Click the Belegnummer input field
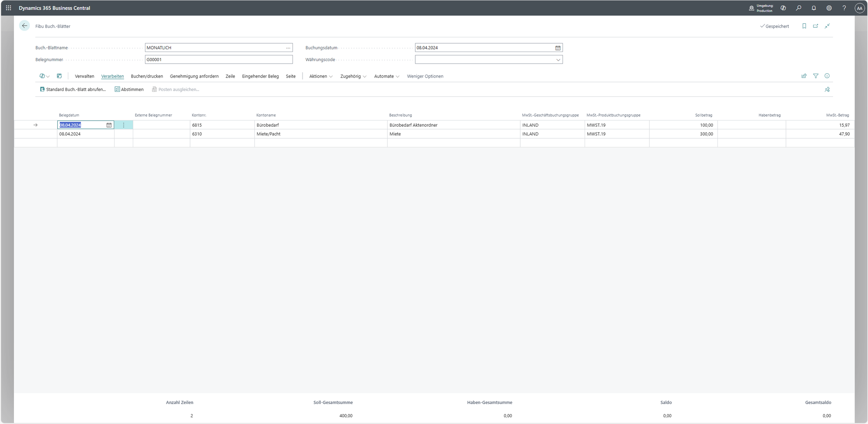 coord(219,60)
